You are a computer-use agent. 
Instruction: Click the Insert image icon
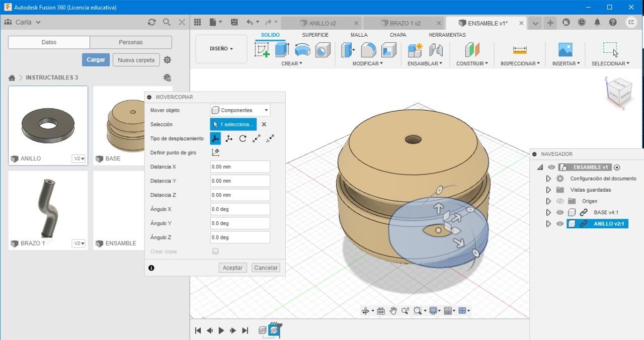pyautogui.click(x=566, y=50)
